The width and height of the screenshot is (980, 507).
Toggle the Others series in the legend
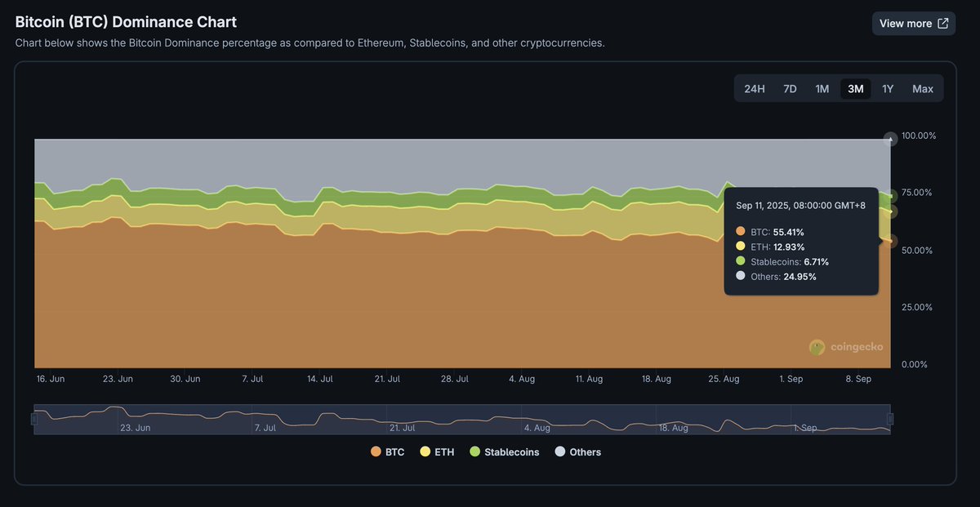[577, 451]
